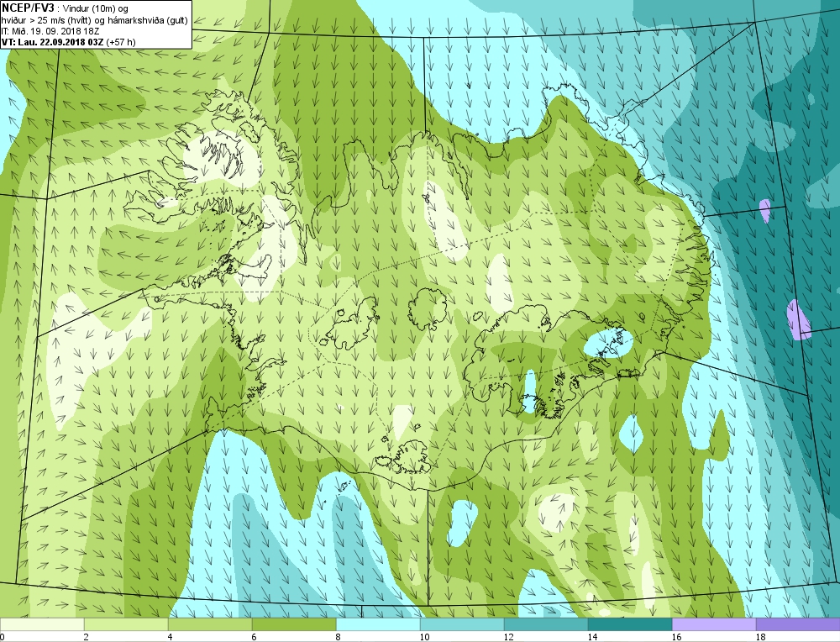The height and width of the screenshot is (642, 840).
Task: Click the legend value label '10'
Action: click(424, 637)
